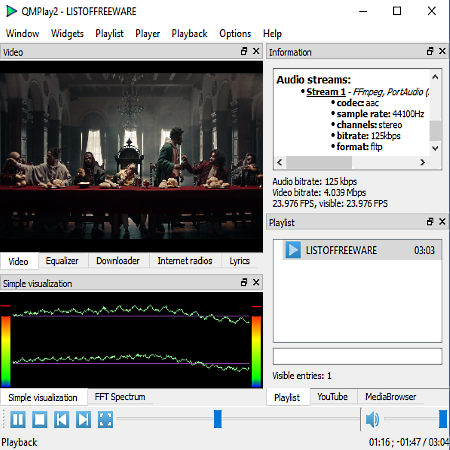Click Information horizontal scroll right arrow
This screenshot has height=450, width=450.
click(x=423, y=162)
